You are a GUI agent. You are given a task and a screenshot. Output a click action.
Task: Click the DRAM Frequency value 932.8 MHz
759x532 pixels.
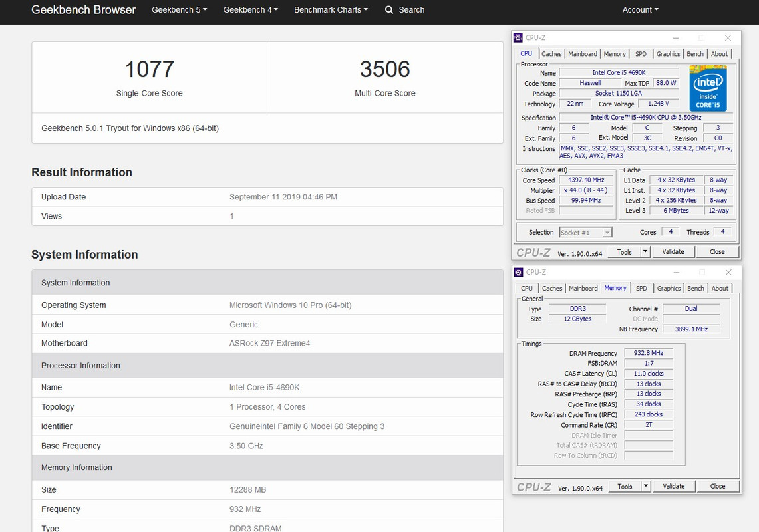coord(648,353)
